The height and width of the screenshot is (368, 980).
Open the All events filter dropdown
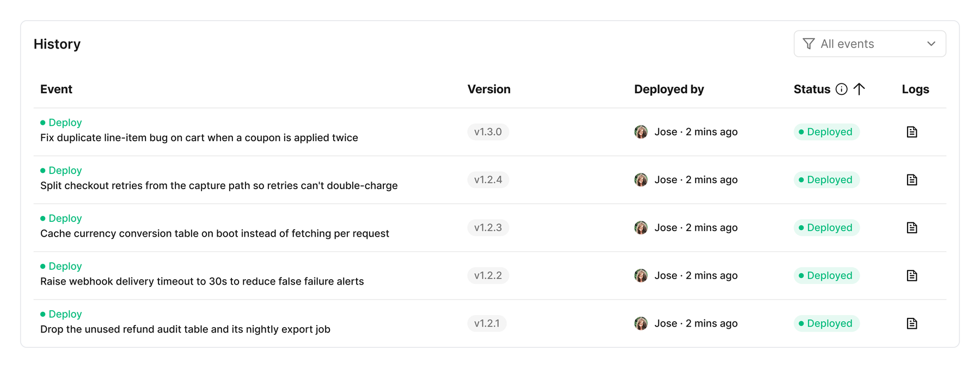pos(870,44)
